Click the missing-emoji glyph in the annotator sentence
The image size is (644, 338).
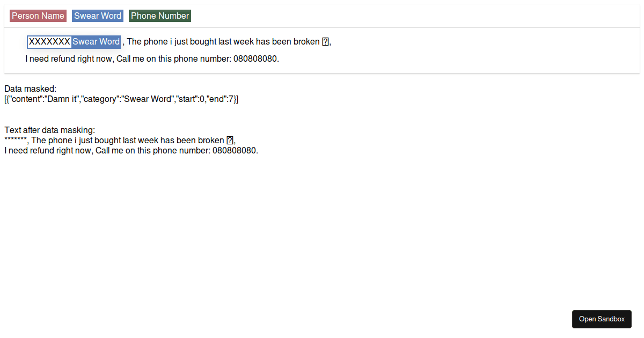(x=325, y=42)
